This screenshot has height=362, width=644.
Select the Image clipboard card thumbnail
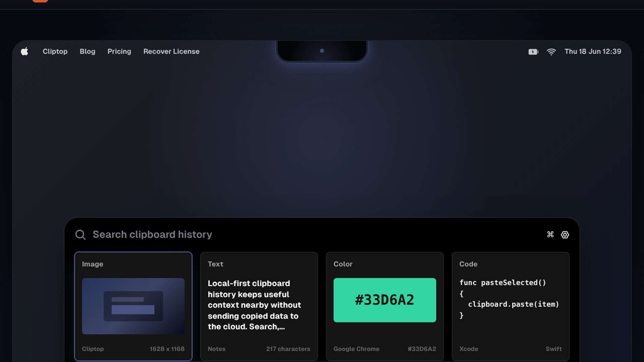(x=133, y=306)
